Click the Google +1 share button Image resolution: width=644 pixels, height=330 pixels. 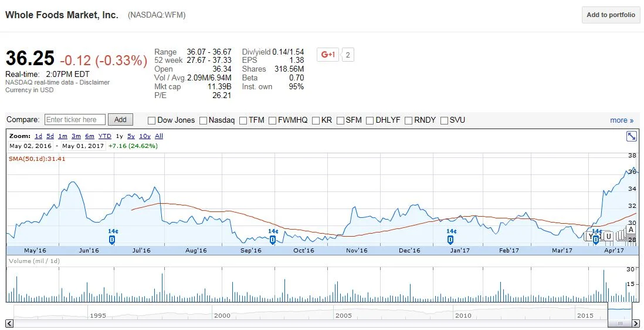(328, 54)
